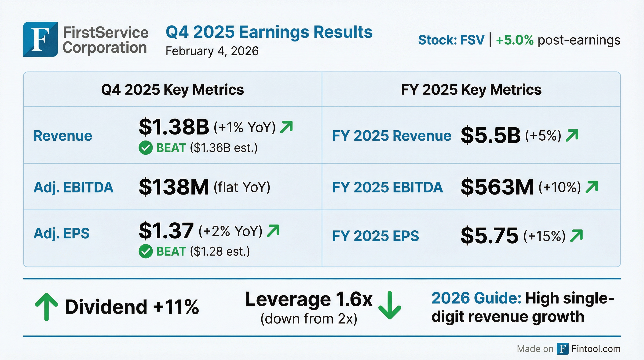
Task: Click the green checkmark beside EPS BEAT
Action: pos(146,251)
